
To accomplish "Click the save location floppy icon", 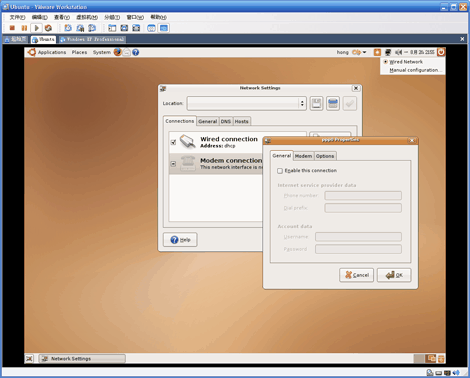I will (x=316, y=103).
